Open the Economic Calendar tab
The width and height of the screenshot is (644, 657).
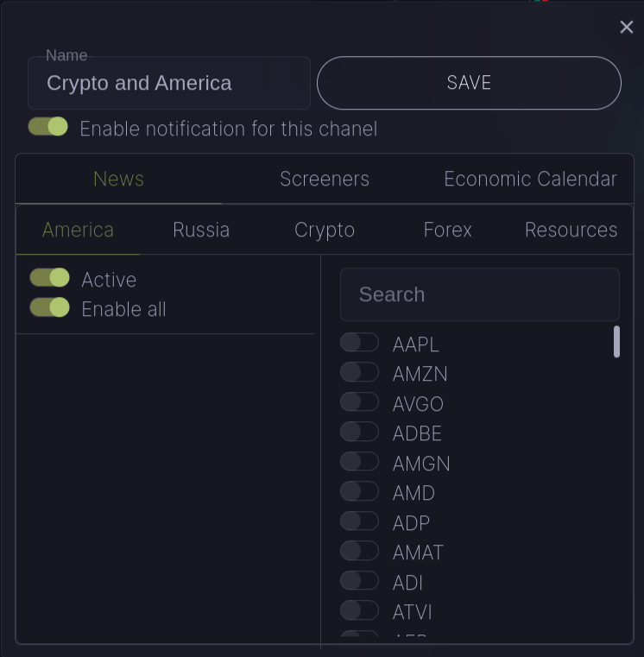coord(530,179)
